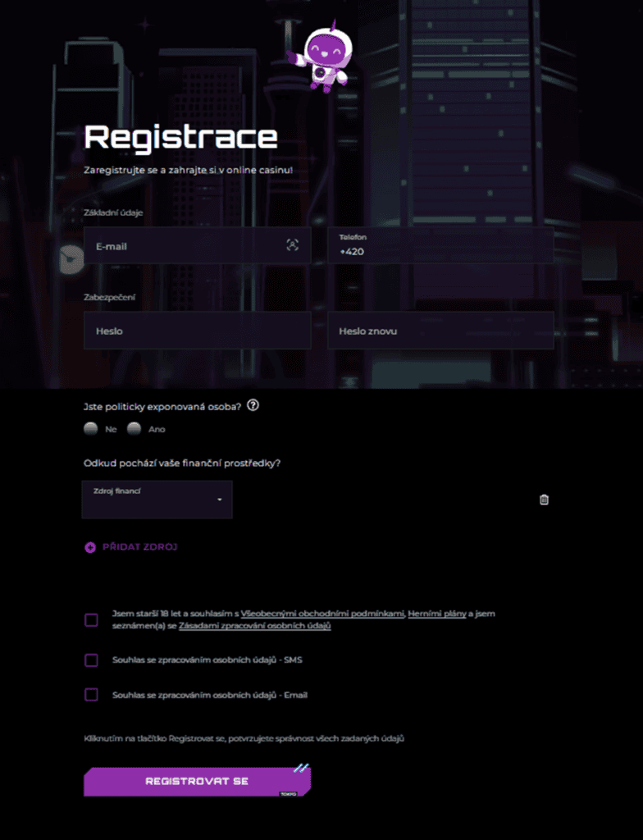Click 'Odkud pochází vaše finanční prostředky?' text
The image size is (643, 840).
pos(182,463)
